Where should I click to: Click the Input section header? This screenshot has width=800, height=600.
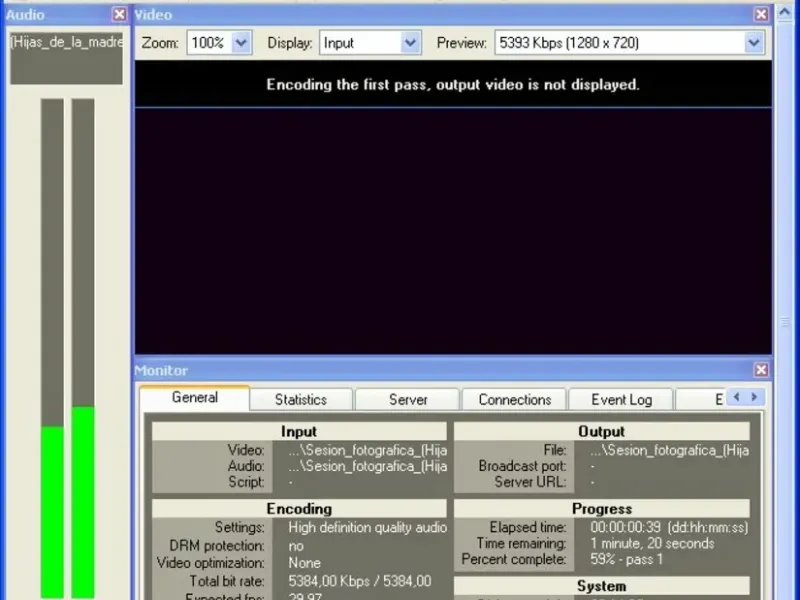(x=299, y=431)
